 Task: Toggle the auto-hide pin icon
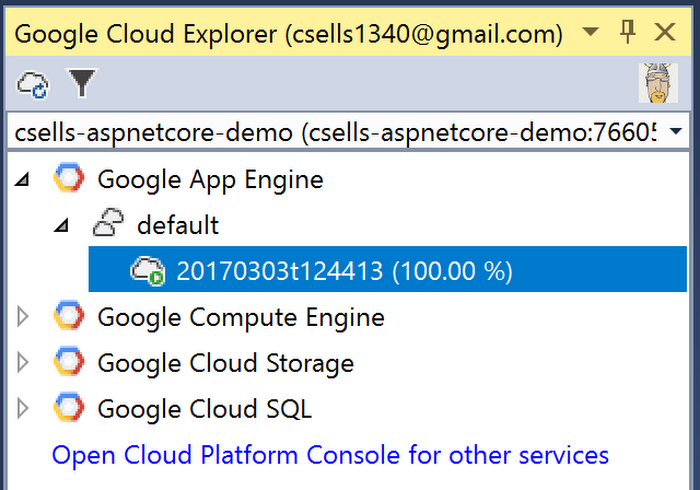point(628,32)
